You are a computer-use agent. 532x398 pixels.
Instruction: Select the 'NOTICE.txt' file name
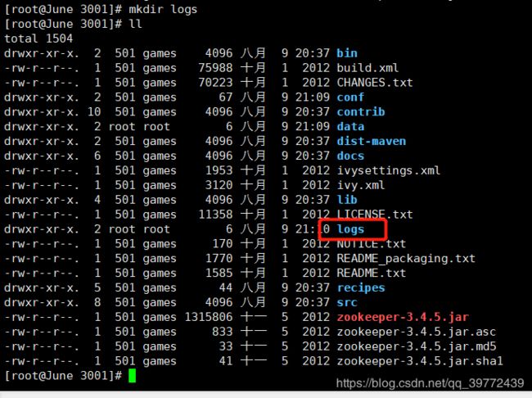(372, 243)
